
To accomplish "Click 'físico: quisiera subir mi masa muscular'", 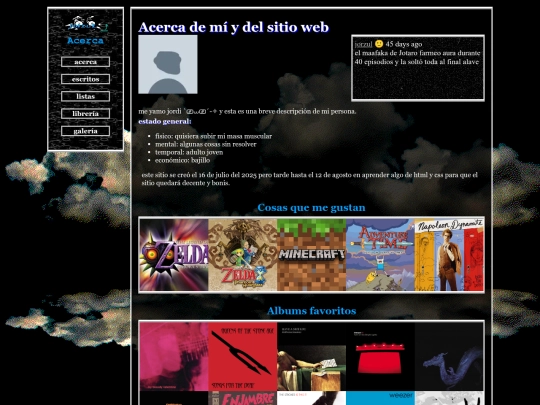I will (213, 136).
